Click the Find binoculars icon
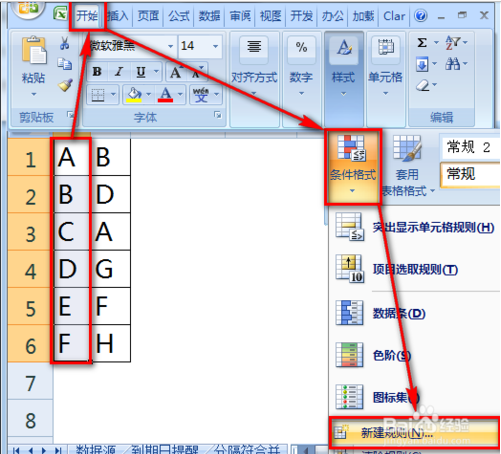501x454 pixels. point(452,63)
